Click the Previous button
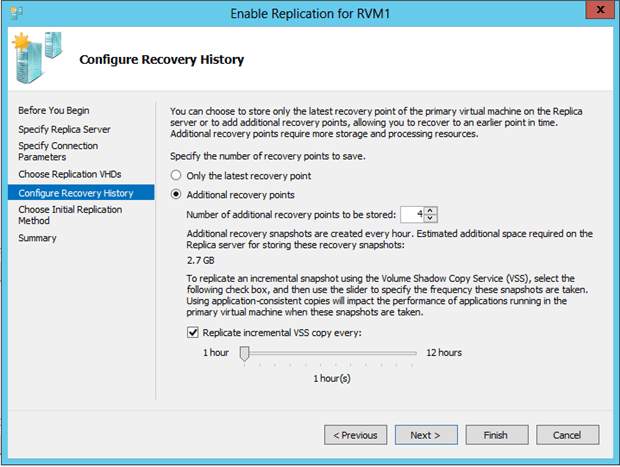 click(355, 435)
